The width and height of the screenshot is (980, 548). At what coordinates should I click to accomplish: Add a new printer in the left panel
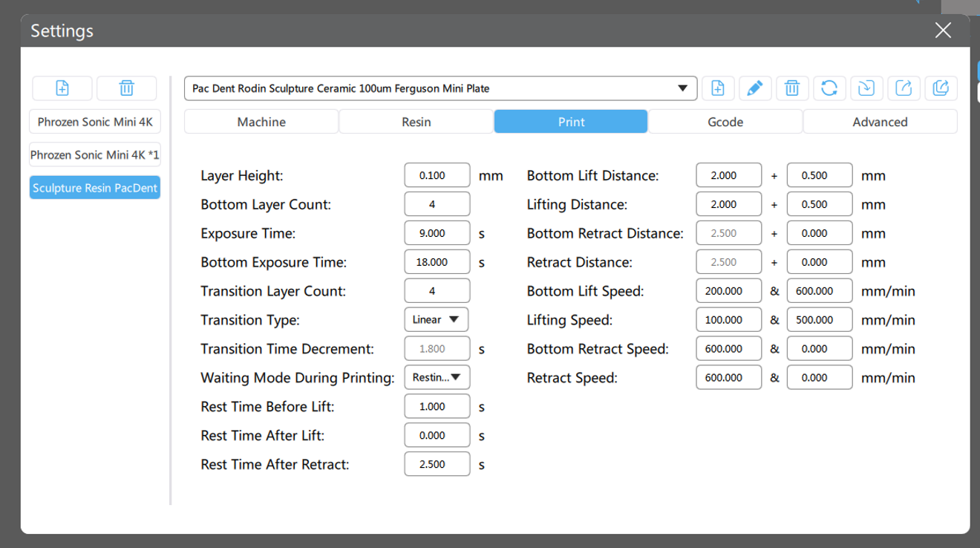click(62, 88)
